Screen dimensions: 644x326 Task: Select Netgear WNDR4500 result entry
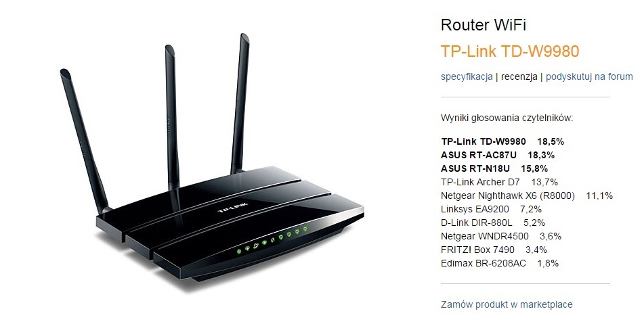tap(501, 236)
